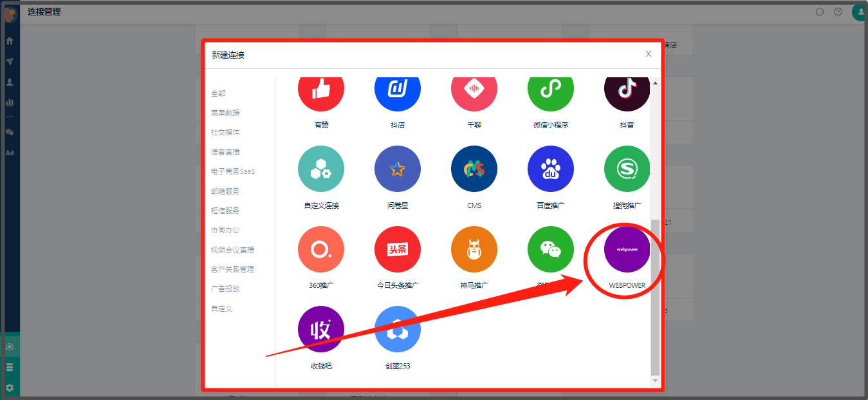
Task: Open the help question mark icon
Action: click(838, 12)
